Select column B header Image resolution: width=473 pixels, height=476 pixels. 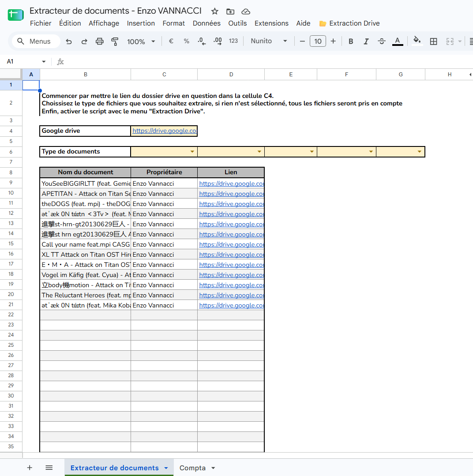pos(86,75)
